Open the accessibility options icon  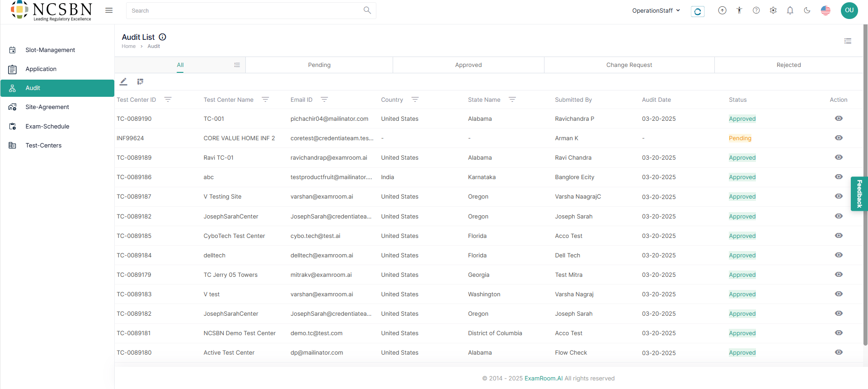click(x=739, y=10)
